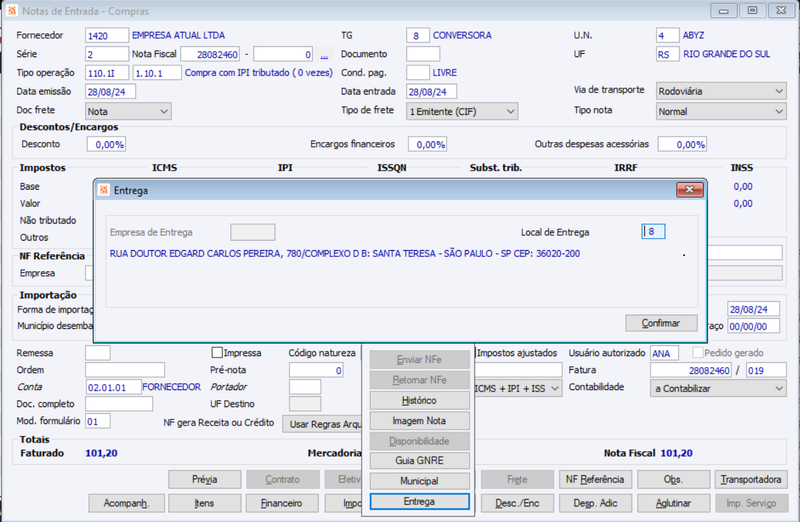This screenshot has height=522, width=800.
Task: Click the Desconto percentage field
Action: click(106, 144)
